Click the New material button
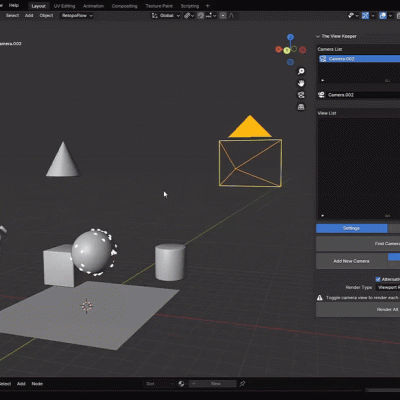This screenshot has height=400, width=400. (213, 384)
